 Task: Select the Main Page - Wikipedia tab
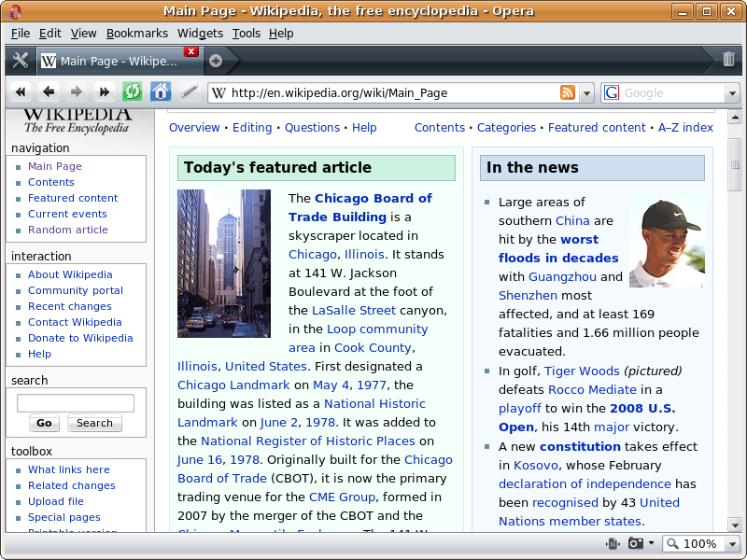(120, 61)
